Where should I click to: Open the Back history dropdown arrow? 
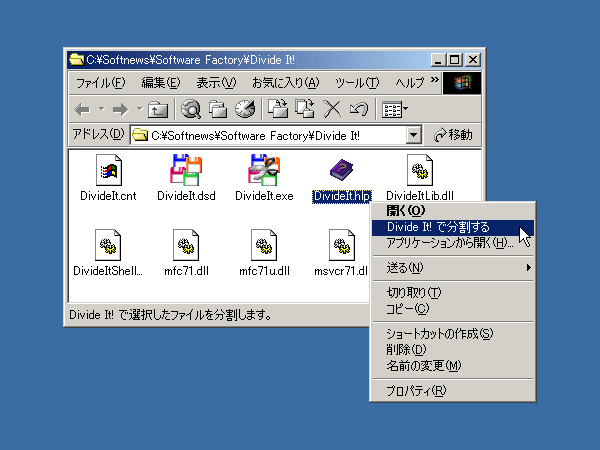coord(101,109)
